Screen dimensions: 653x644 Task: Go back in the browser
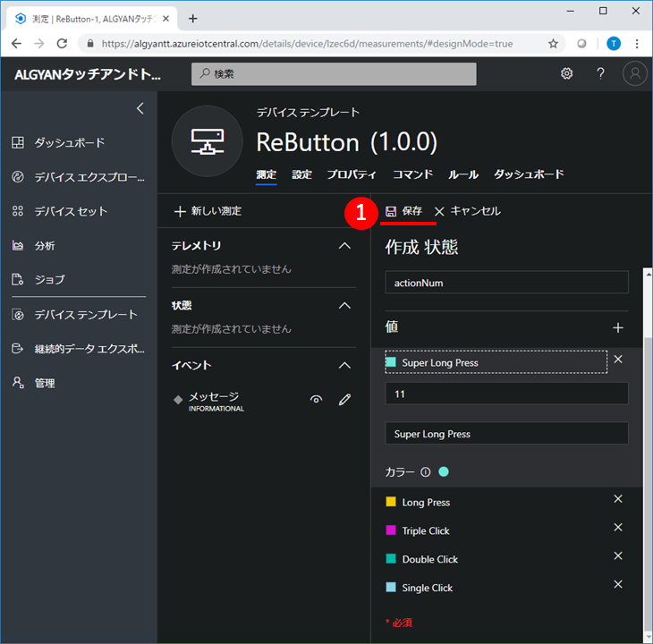16,43
